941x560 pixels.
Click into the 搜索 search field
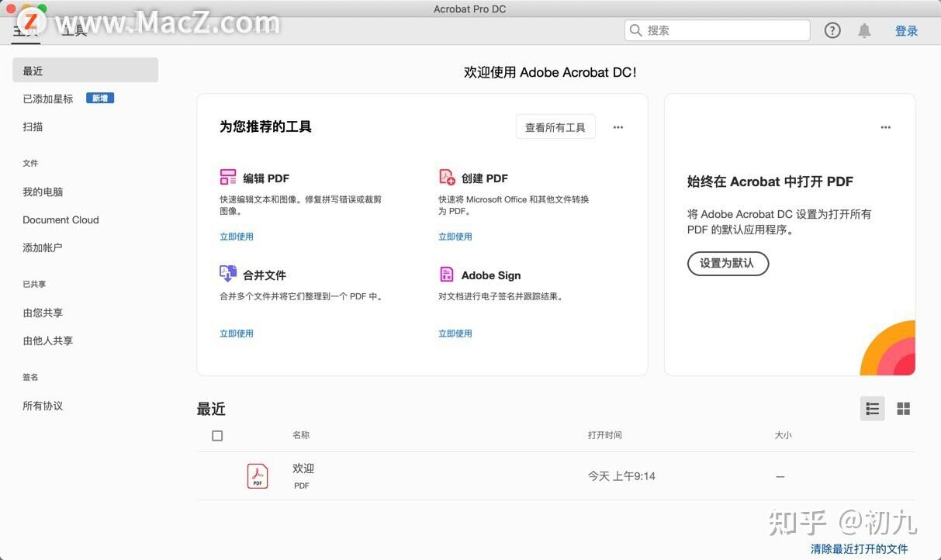click(x=718, y=30)
